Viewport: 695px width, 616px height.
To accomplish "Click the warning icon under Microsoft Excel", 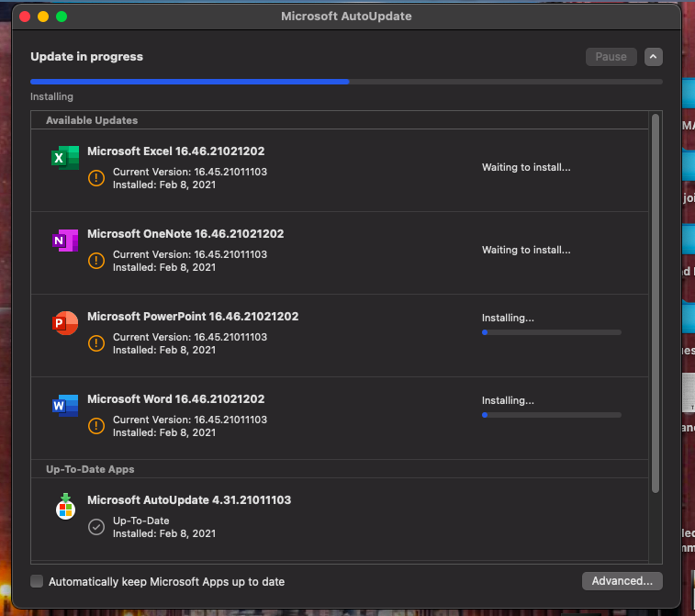I will [x=96, y=178].
